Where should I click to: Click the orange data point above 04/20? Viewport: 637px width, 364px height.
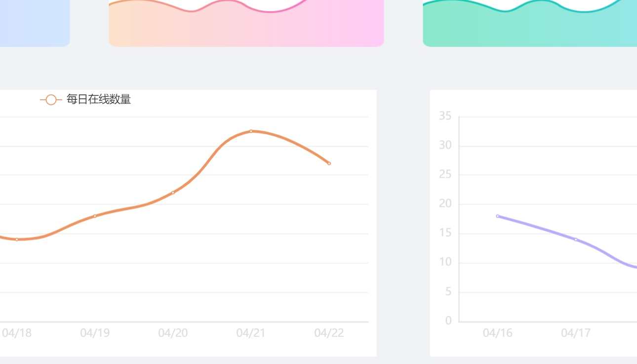click(173, 193)
